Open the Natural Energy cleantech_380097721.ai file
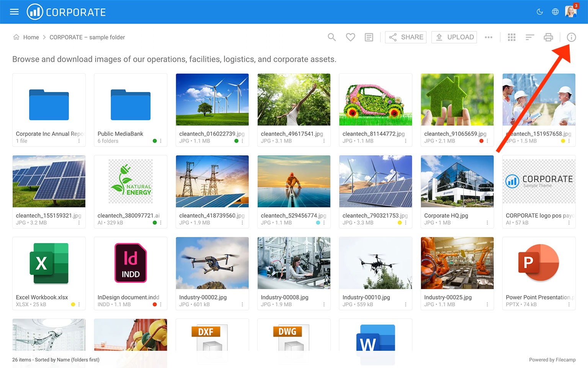The image size is (588, 368). [x=131, y=181]
